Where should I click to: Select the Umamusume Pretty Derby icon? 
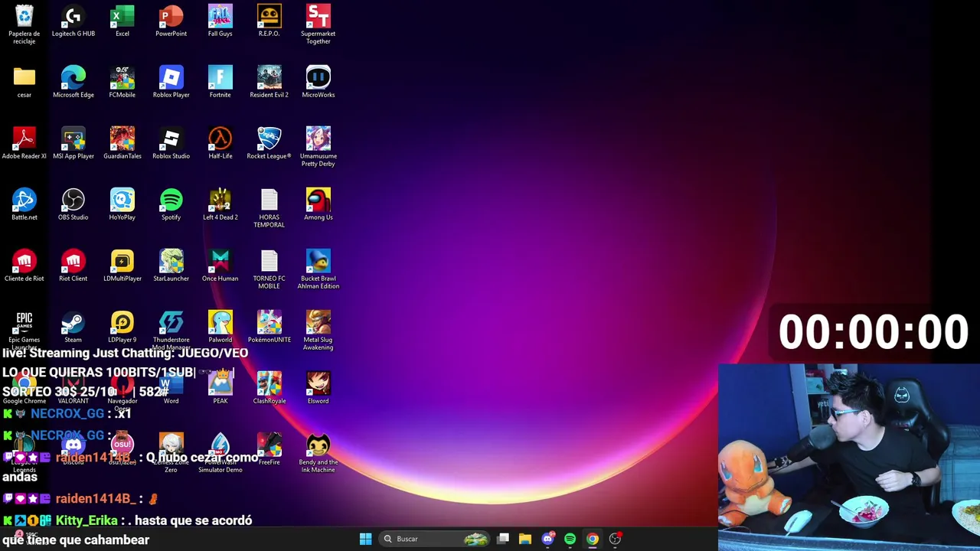(318, 147)
